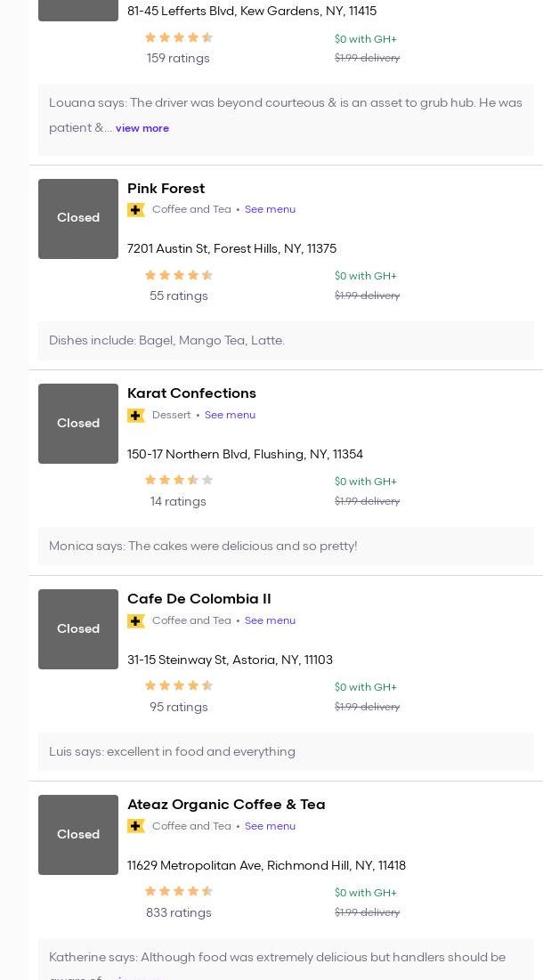543x980 pixels.
Task: Open See menu link for Pink Forest
Action: 270,210
